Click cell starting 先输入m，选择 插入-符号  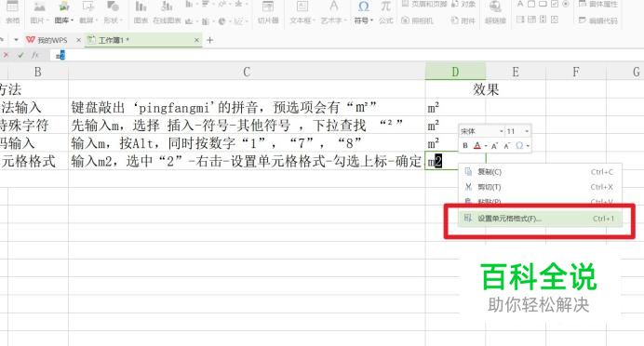click(x=247, y=126)
